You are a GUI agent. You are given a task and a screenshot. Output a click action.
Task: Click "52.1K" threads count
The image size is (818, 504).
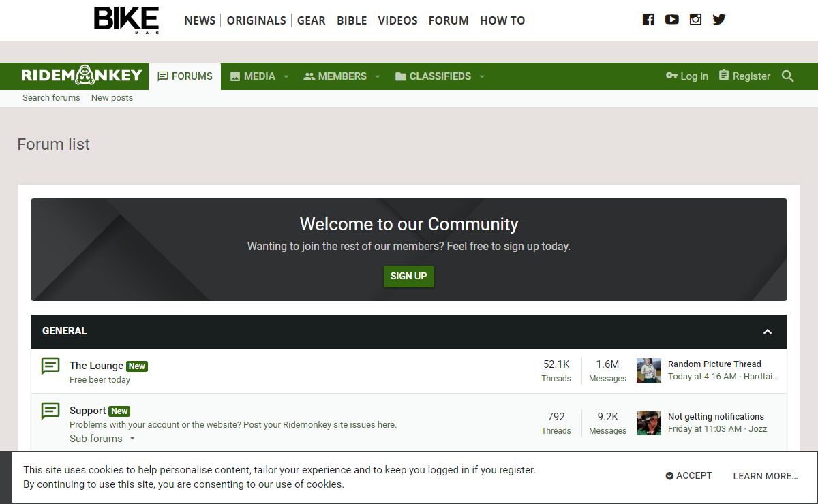[x=556, y=364]
